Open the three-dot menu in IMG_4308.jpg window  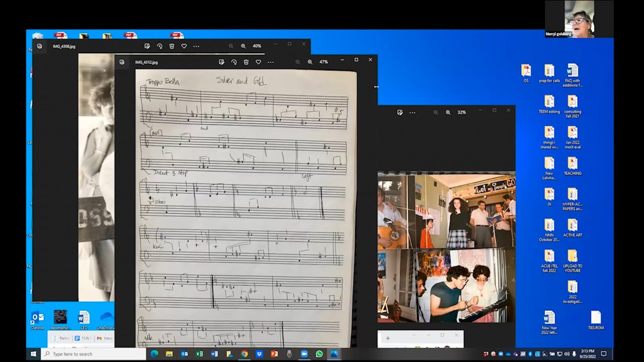click(x=196, y=46)
